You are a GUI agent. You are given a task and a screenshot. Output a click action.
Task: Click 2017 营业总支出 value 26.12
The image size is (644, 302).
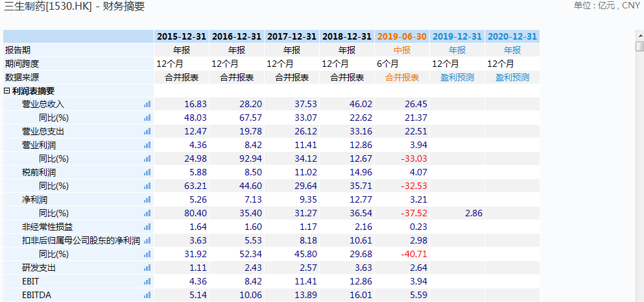[306, 132]
